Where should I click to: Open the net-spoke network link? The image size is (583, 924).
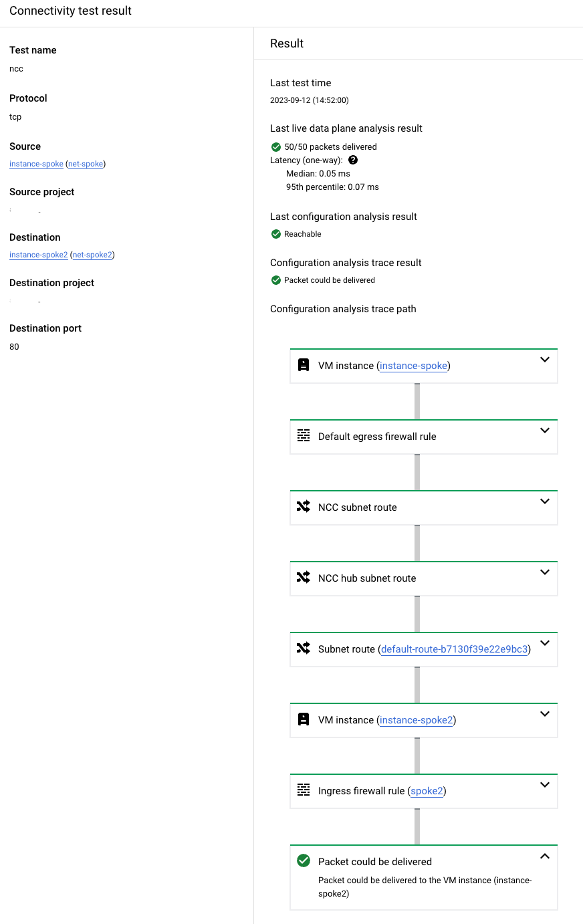click(x=85, y=164)
